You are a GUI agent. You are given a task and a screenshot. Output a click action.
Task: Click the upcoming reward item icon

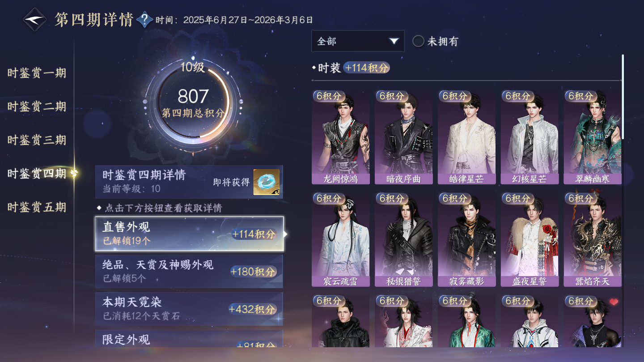click(x=267, y=182)
